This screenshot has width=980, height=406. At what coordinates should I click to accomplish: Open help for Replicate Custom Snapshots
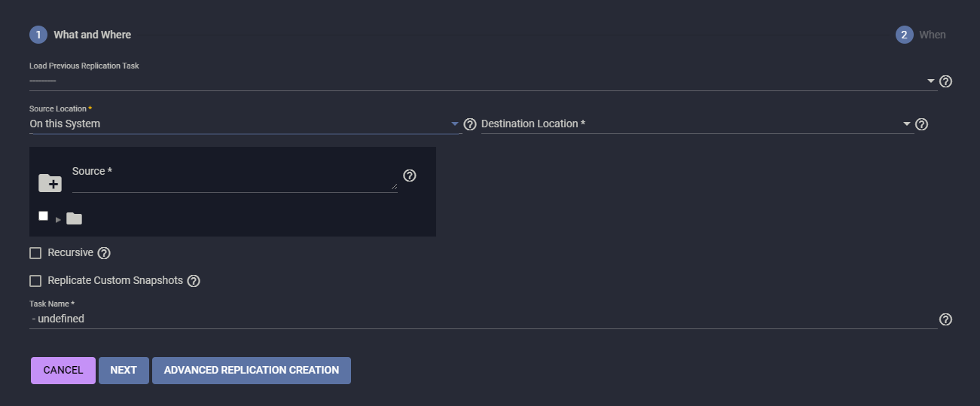[x=194, y=281]
